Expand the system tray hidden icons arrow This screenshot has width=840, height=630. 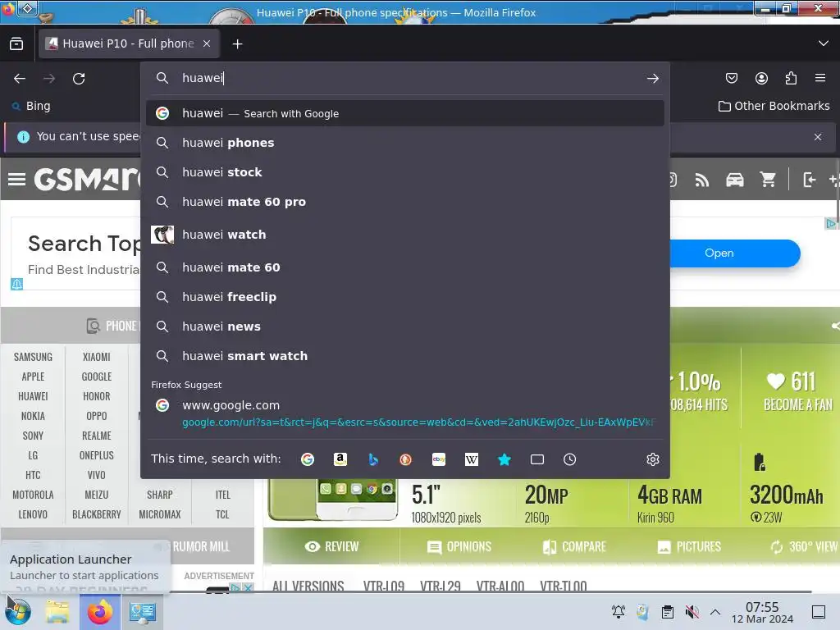(715, 611)
